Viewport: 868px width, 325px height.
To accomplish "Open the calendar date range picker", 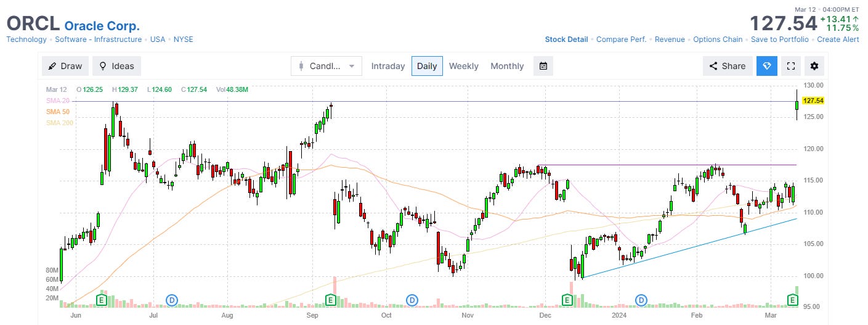I will (543, 66).
